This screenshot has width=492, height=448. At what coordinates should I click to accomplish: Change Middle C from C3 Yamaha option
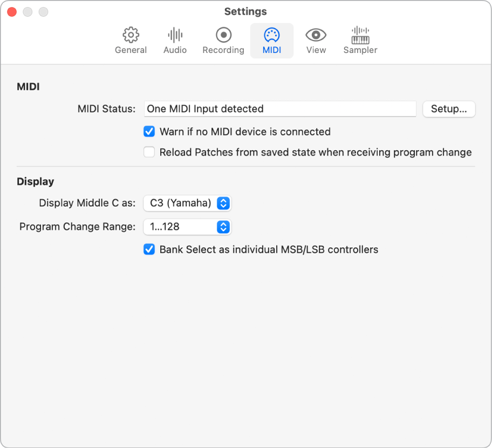click(187, 203)
